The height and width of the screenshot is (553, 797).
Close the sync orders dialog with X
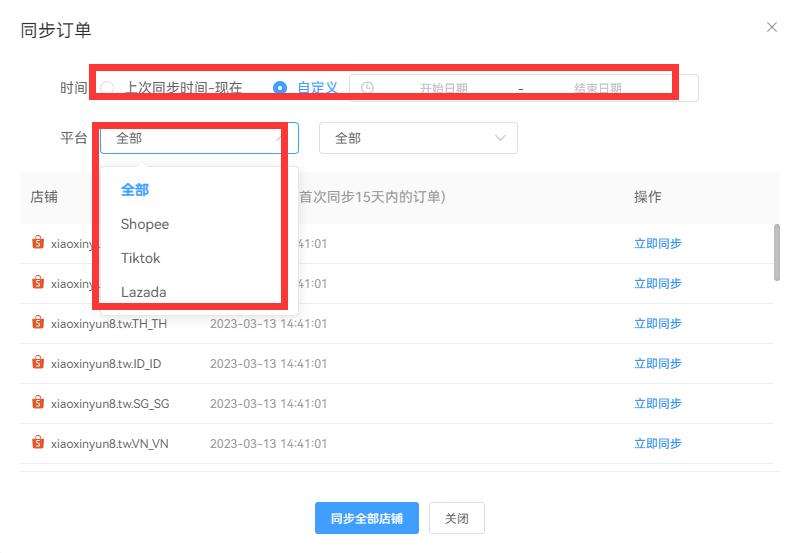772,27
